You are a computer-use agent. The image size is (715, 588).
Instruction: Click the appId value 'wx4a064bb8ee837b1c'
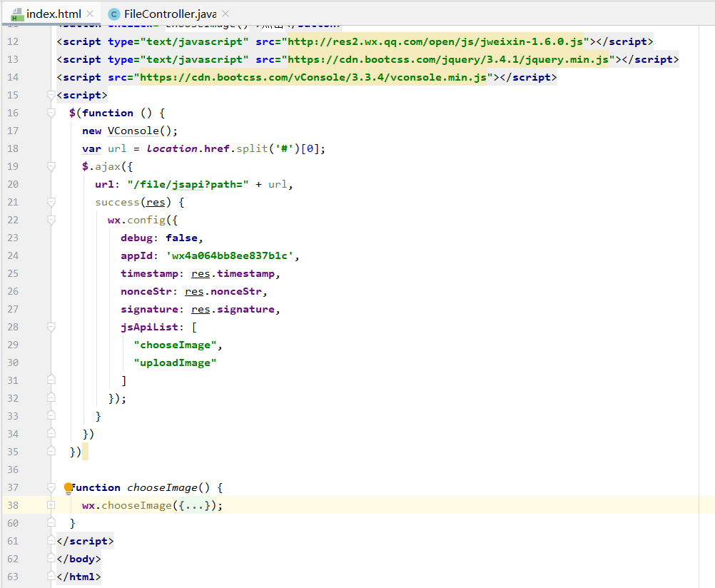pyautogui.click(x=229, y=255)
